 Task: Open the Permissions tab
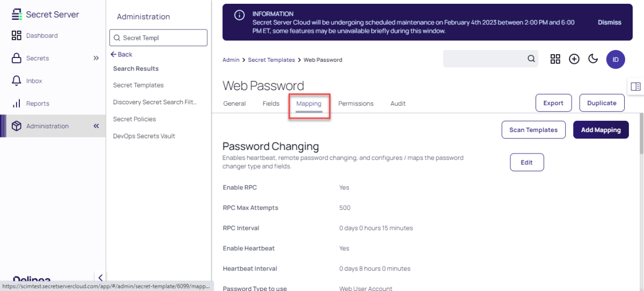355,104
